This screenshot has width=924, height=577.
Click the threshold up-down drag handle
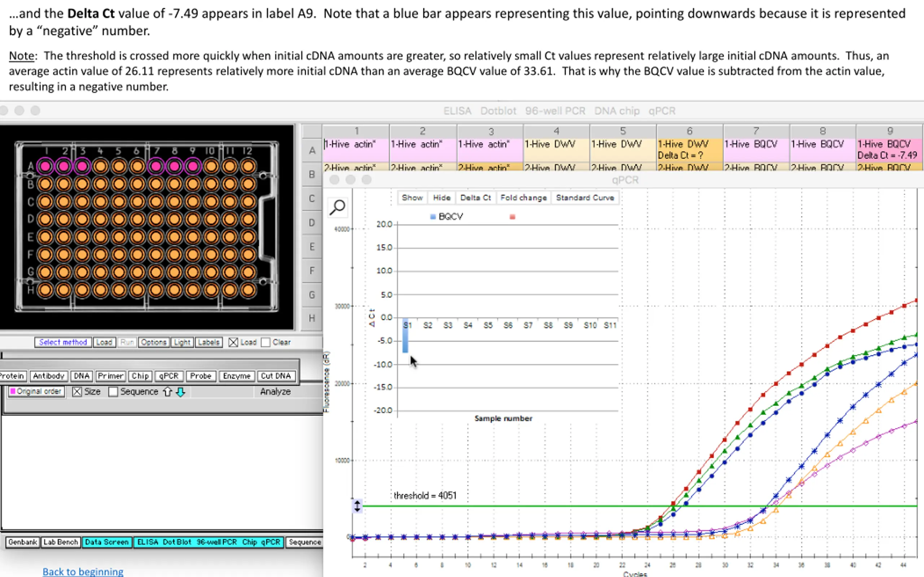pos(357,506)
